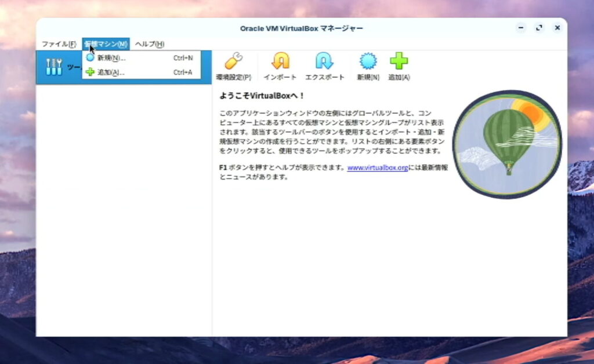Click the エクスポート appliance export icon
Viewport: 594px width, 364px height.
324,61
